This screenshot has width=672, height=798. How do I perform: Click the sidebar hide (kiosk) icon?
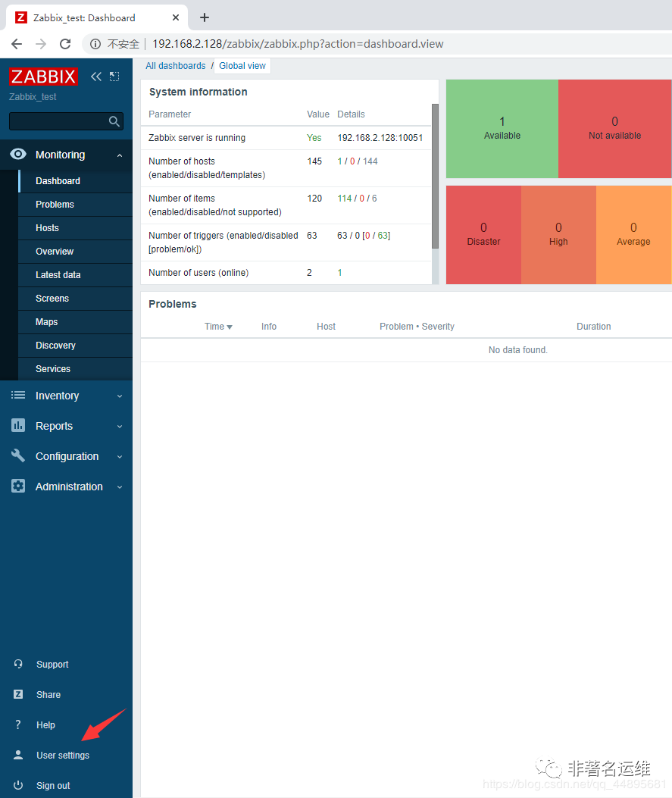coord(114,77)
